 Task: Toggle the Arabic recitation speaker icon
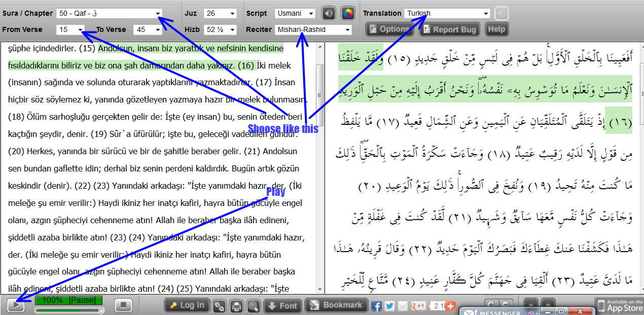tap(329, 13)
